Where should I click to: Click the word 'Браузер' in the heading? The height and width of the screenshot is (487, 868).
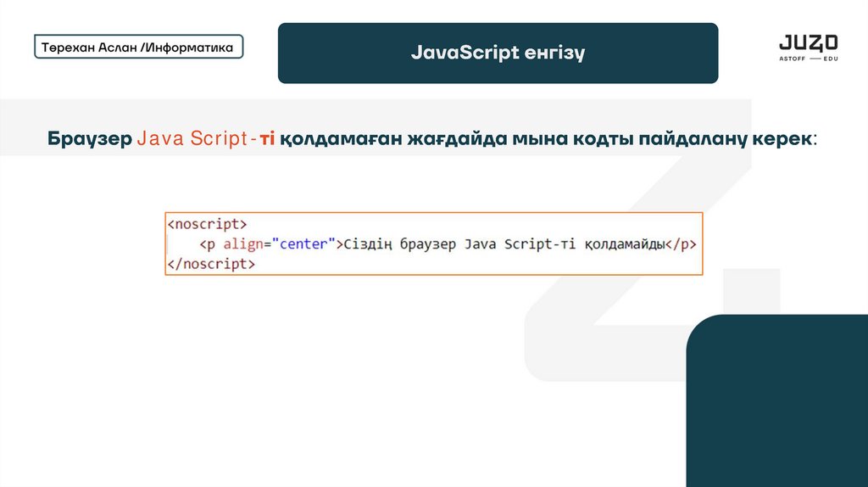(x=90, y=138)
